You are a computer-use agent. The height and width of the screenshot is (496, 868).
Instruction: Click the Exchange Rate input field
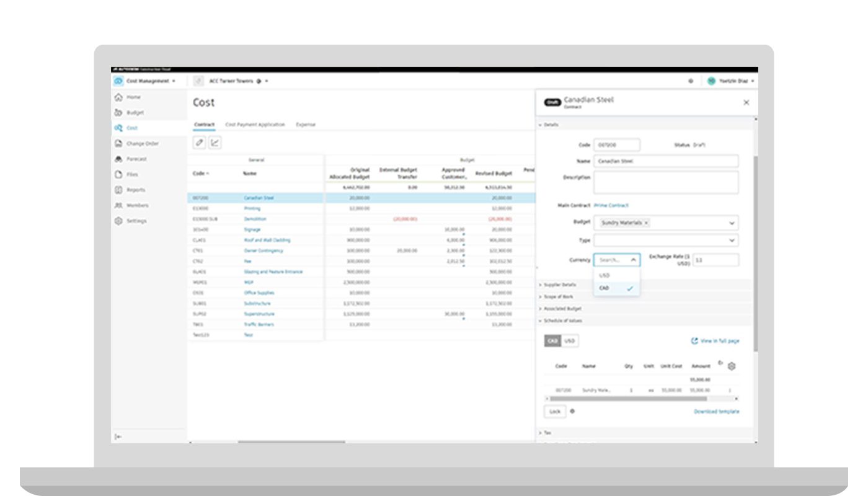pyautogui.click(x=715, y=260)
